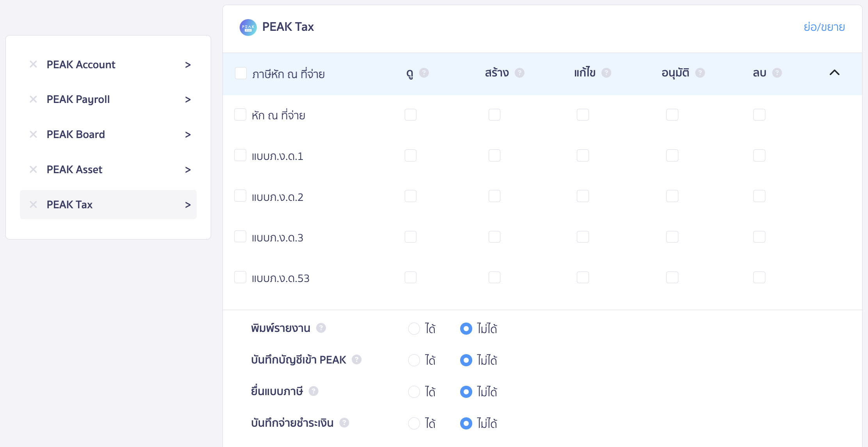Remove PEAK Asset using its X icon
868x447 pixels.
[33, 169]
